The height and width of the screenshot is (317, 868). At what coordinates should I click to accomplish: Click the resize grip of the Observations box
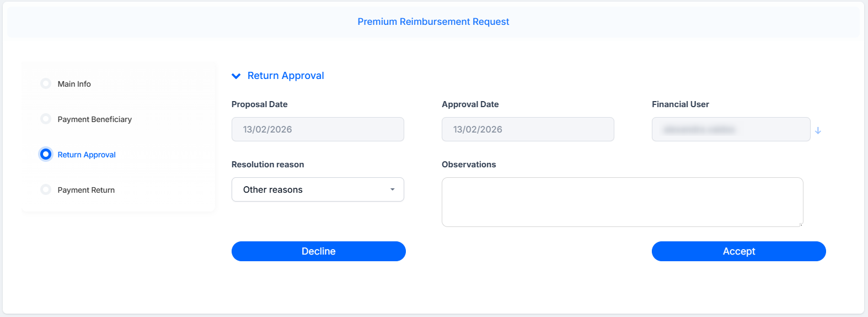coord(801,224)
